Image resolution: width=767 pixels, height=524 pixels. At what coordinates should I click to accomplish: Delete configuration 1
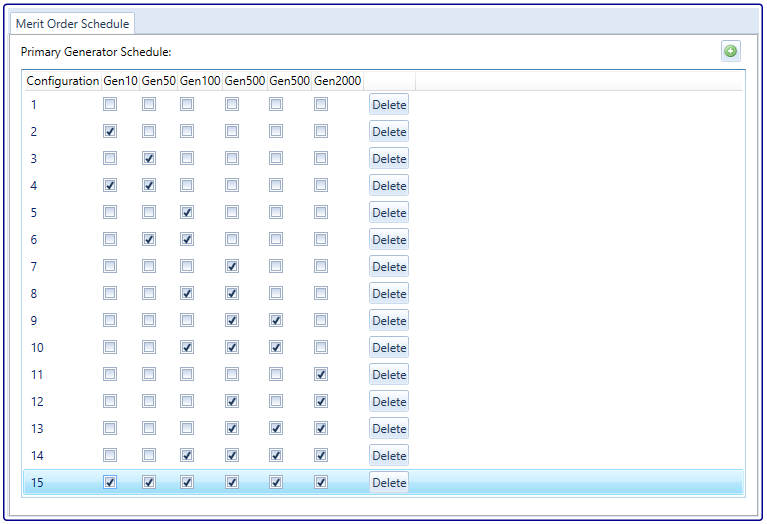coord(389,104)
